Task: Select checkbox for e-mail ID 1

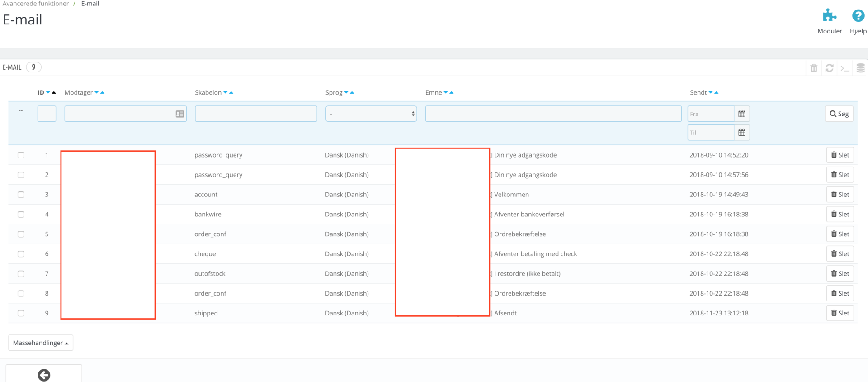Action: click(x=21, y=155)
